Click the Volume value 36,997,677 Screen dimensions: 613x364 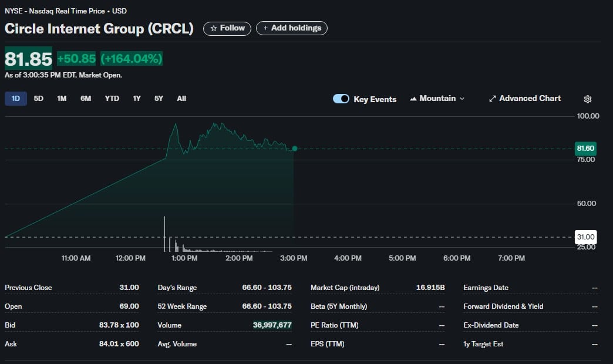(x=272, y=325)
